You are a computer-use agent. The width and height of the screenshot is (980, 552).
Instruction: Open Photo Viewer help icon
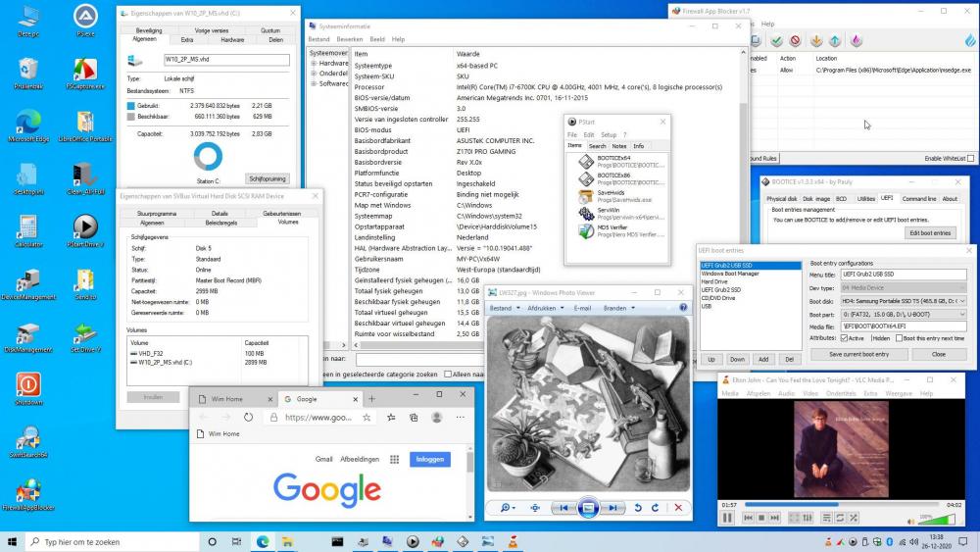coord(683,308)
